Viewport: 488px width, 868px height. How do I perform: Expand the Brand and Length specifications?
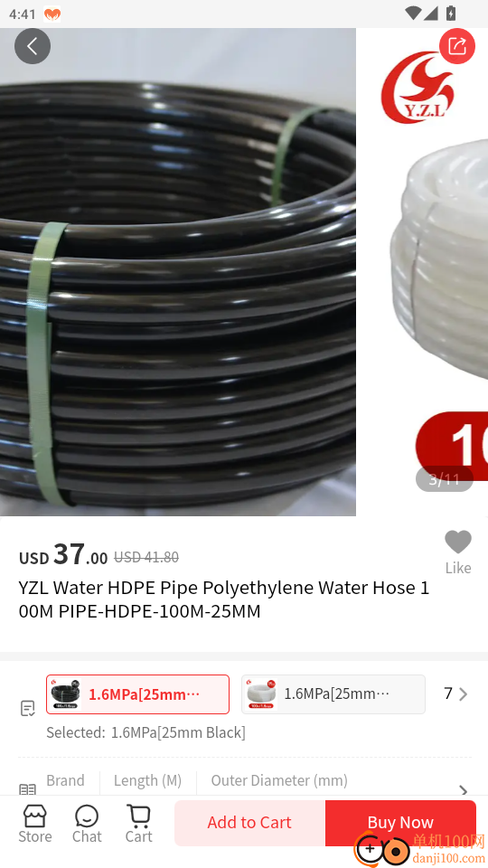click(114, 780)
